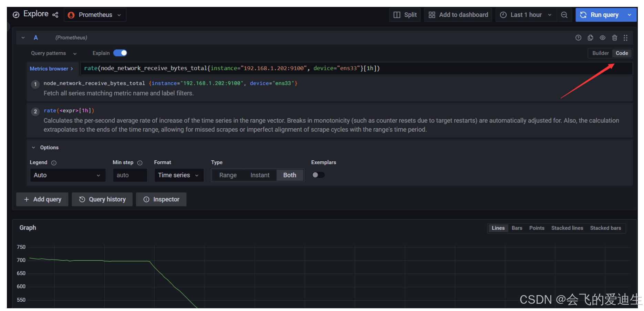Select Stacked bars graph style
The width and height of the screenshot is (644, 311).
605,228
